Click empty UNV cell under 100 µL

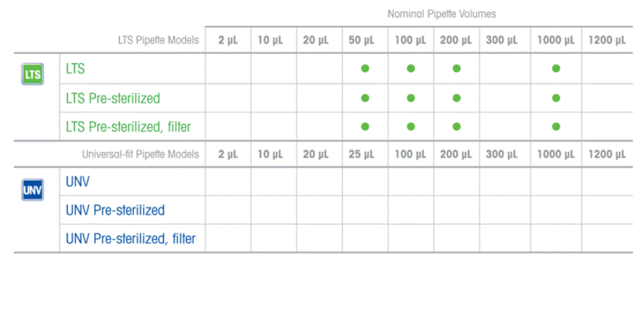410,181
